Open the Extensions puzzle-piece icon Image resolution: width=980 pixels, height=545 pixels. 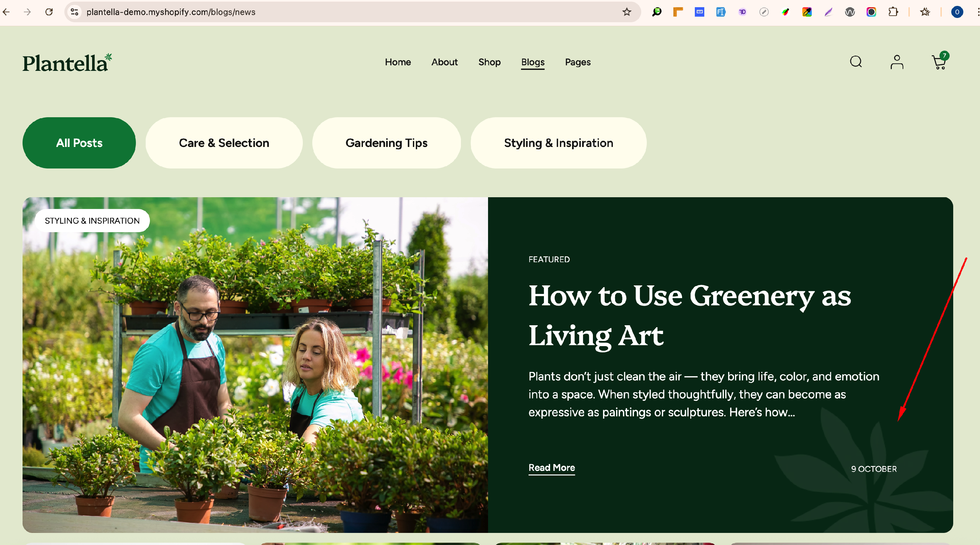coord(893,12)
